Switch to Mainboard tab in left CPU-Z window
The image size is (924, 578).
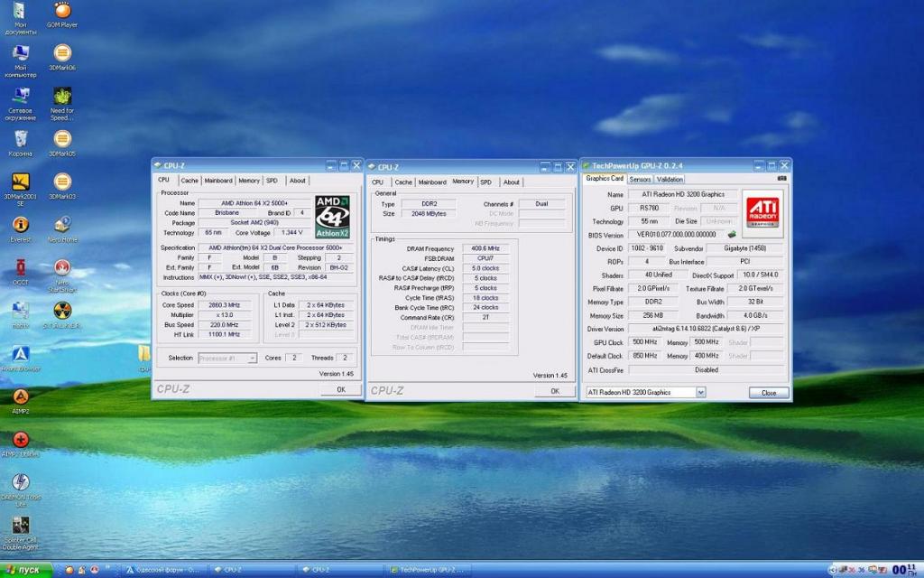pos(218,181)
